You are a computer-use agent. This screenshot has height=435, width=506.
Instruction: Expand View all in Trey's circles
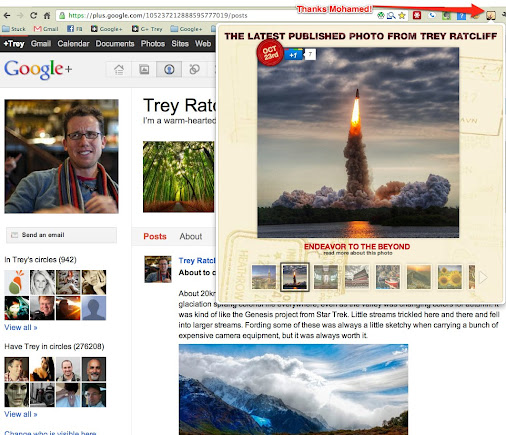pyautogui.click(x=21, y=327)
